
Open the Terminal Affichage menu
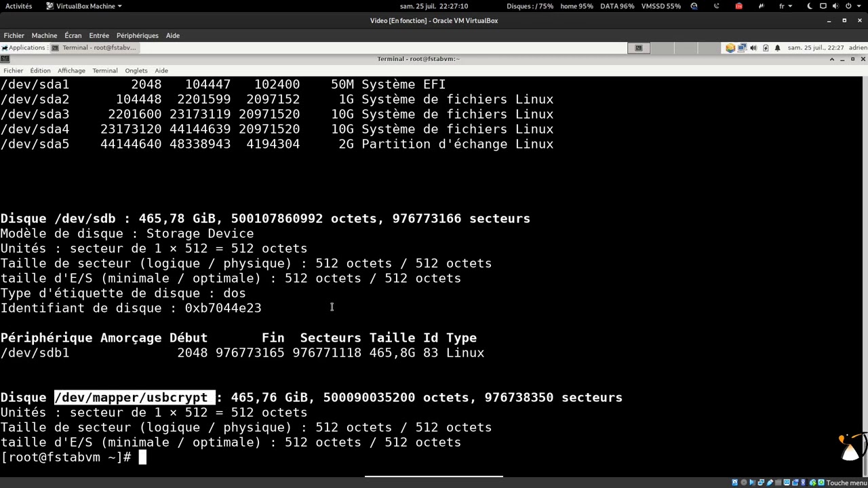71,70
